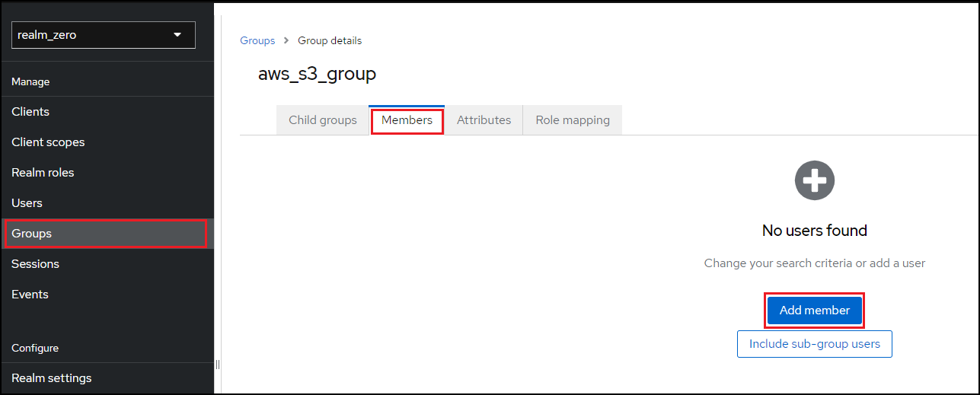Switch to the Attributes tab
The image size is (980, 395).
(484, 120)
